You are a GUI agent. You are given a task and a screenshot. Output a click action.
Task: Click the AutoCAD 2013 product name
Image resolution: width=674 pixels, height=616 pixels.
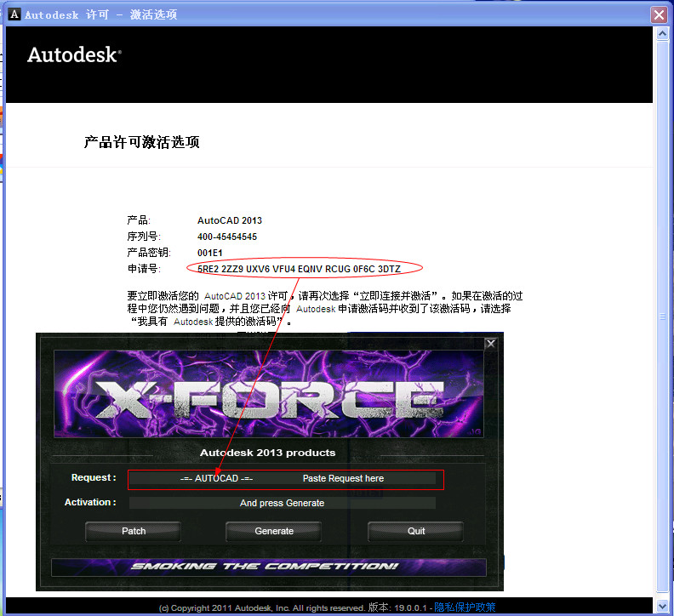[x=230, y=220]
